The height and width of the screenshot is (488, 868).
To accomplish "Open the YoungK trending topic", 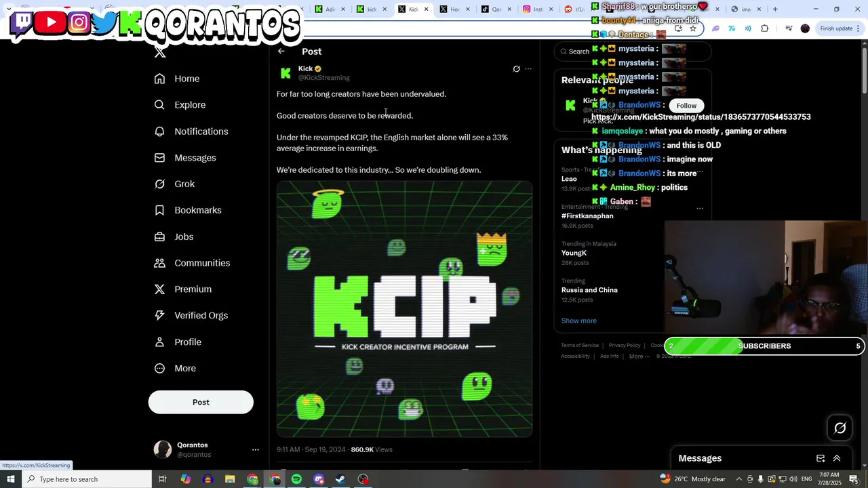I will tap(574, 253).
